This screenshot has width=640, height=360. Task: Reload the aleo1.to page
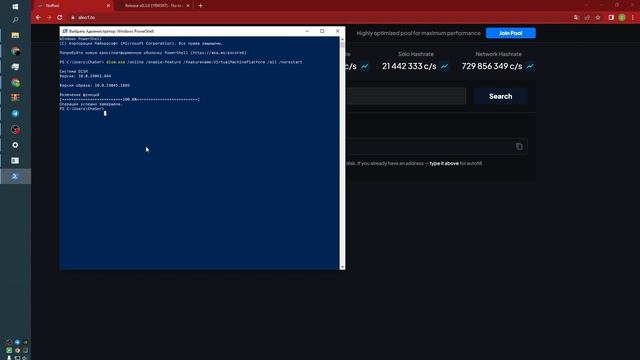60,18
